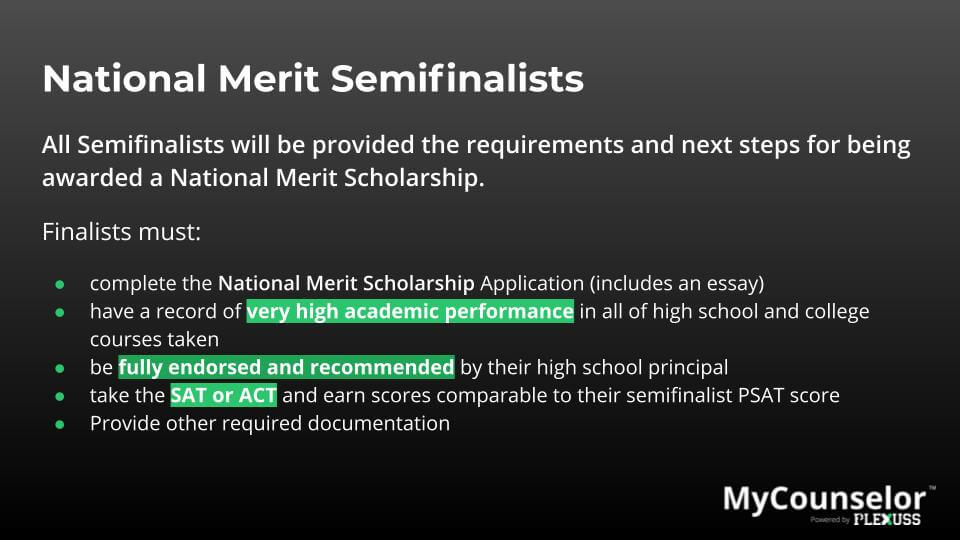Click 'All Semifinalists will be provided' sentence
The height and width of the screenshot is (540, 960).
click(476, 145)
